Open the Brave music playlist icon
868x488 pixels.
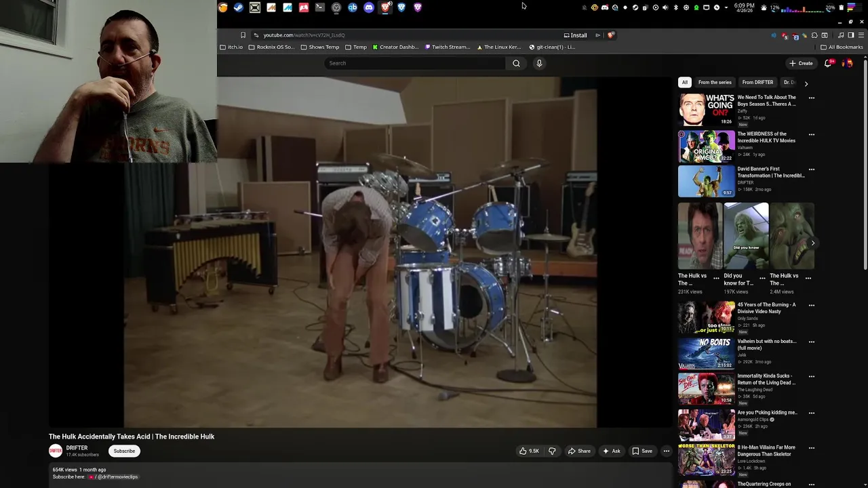(x=840, y=35)
